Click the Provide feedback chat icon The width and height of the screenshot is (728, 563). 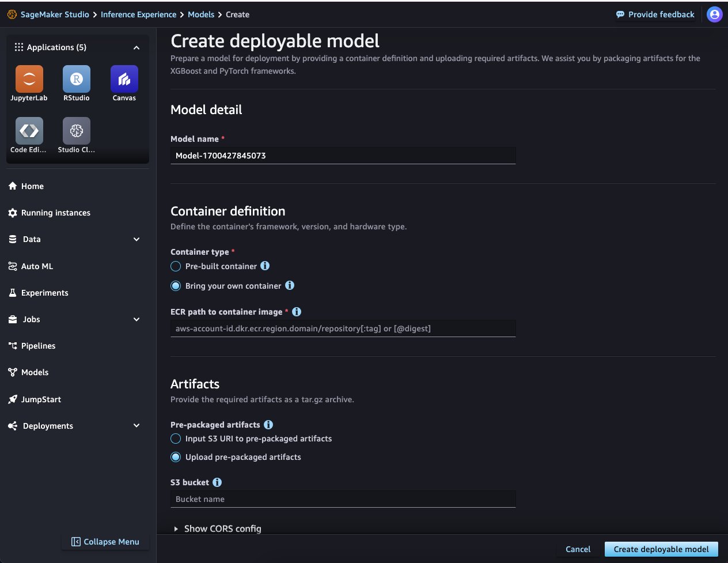pyautogui.click(x=620, y=14)
